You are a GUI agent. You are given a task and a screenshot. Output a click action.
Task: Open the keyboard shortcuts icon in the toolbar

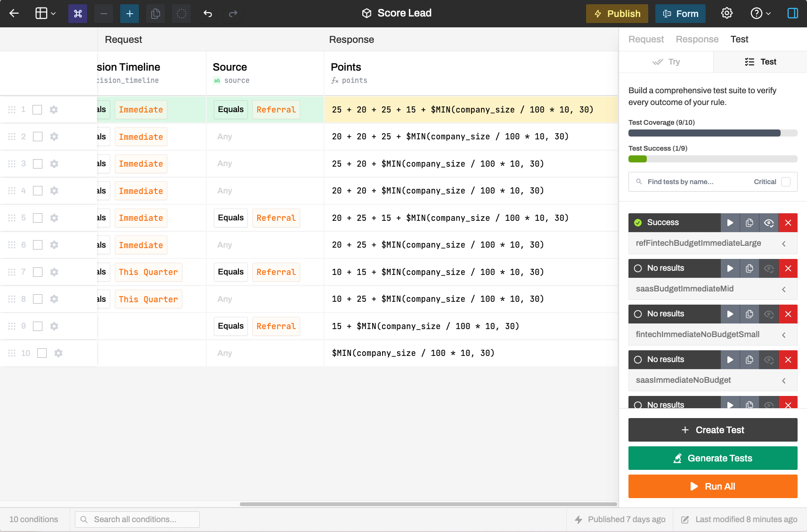coord(77,13)
